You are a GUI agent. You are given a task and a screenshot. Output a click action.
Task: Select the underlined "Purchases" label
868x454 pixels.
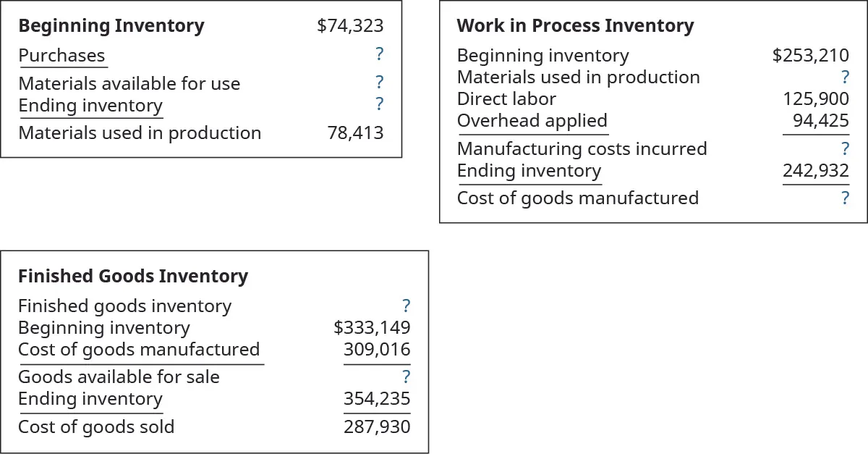coord(61,55)
